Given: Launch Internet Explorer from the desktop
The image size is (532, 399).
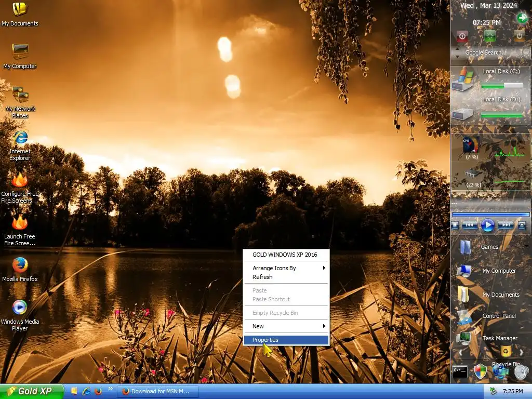Looking at the screenshot, I should point(20,145).
